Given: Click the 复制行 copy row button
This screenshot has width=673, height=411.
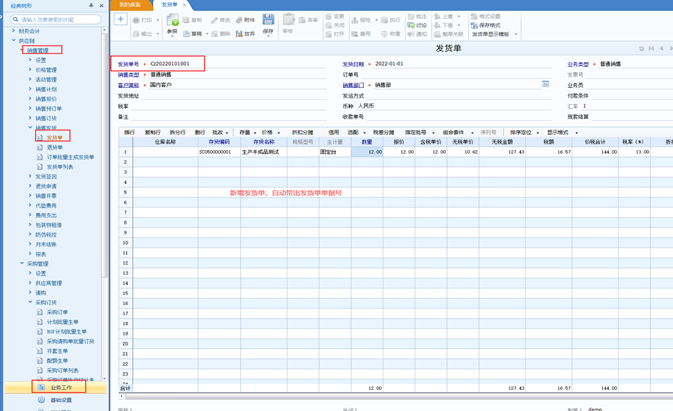Looking at the screenshot, I should pos(153,133).
